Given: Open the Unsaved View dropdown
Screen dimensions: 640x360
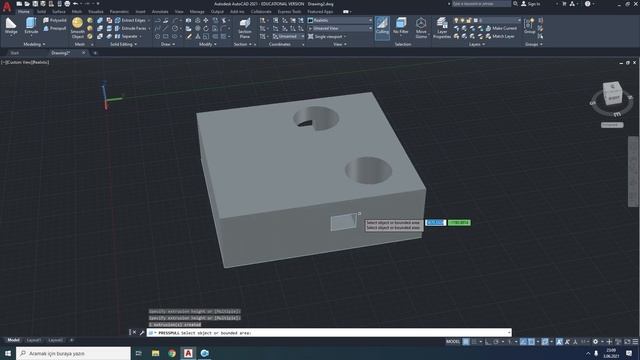Looking at the screenshot, I should (x=340, y=28).
